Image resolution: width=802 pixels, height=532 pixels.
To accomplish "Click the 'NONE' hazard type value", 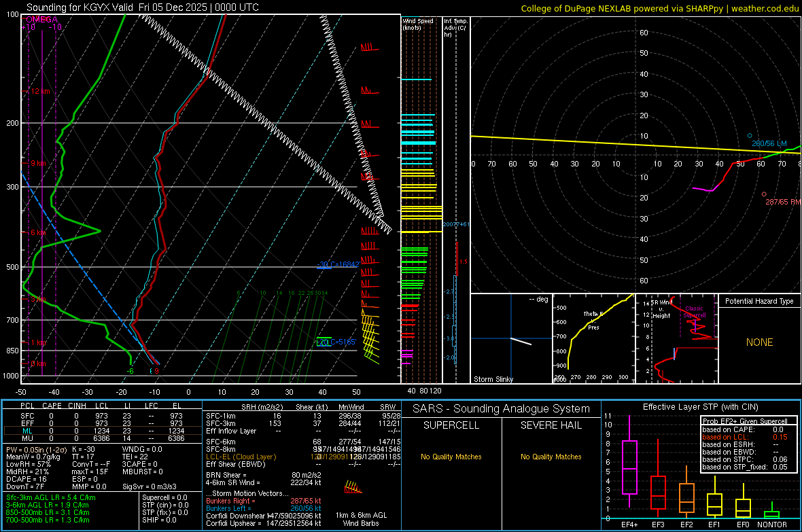I will pyautogui.click(x=759, y=342).
